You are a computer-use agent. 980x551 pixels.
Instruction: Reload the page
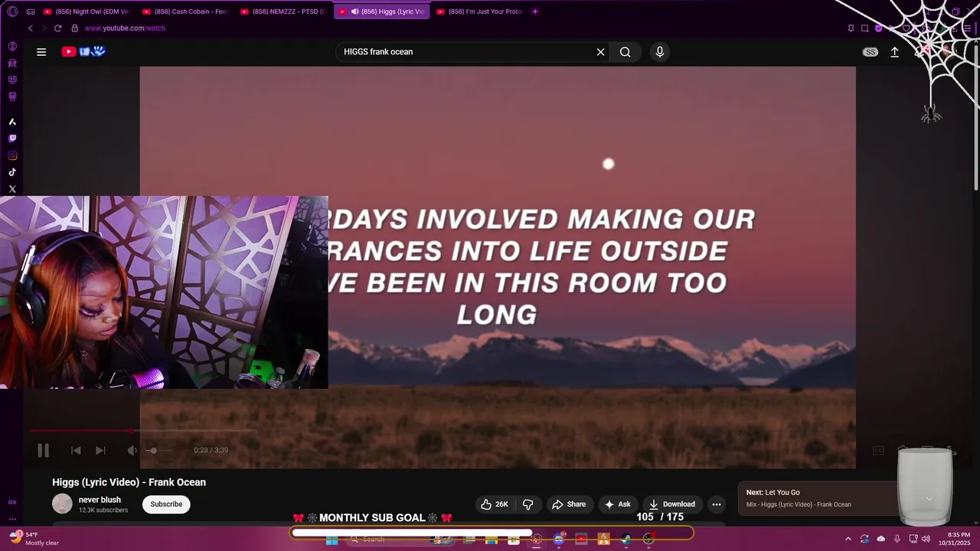57,28
